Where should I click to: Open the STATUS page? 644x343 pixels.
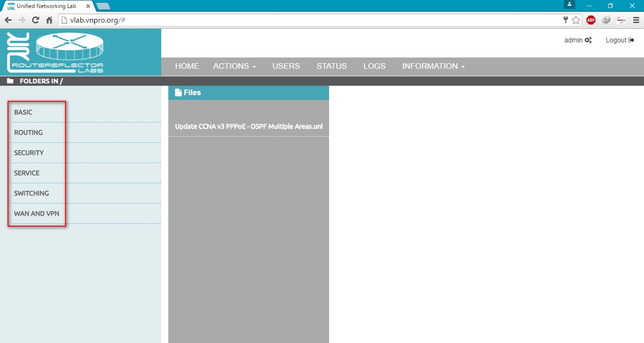[x=332, y=66]
